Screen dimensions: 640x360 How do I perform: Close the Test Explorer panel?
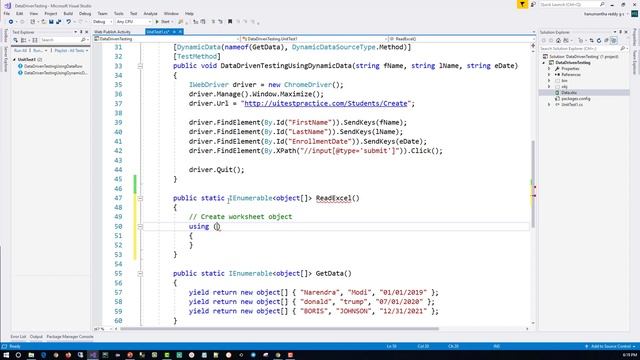point(87,32)
